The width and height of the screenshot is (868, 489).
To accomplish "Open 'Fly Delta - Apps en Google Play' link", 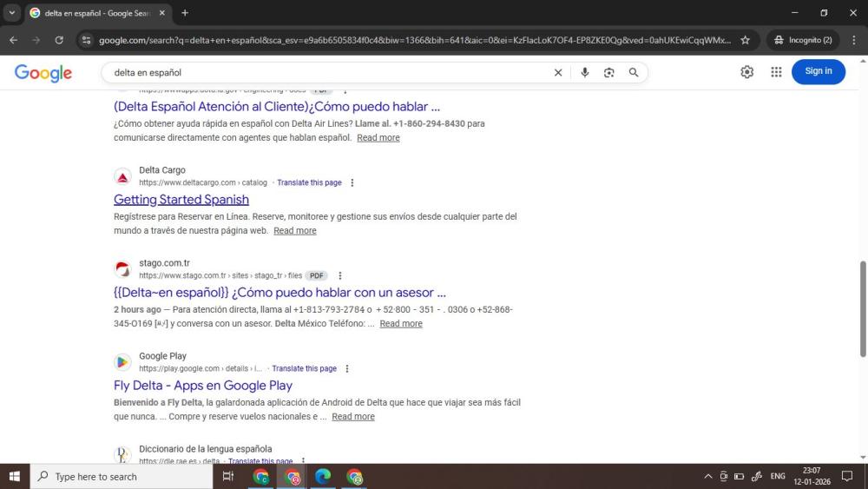I will tap(203, 386).
